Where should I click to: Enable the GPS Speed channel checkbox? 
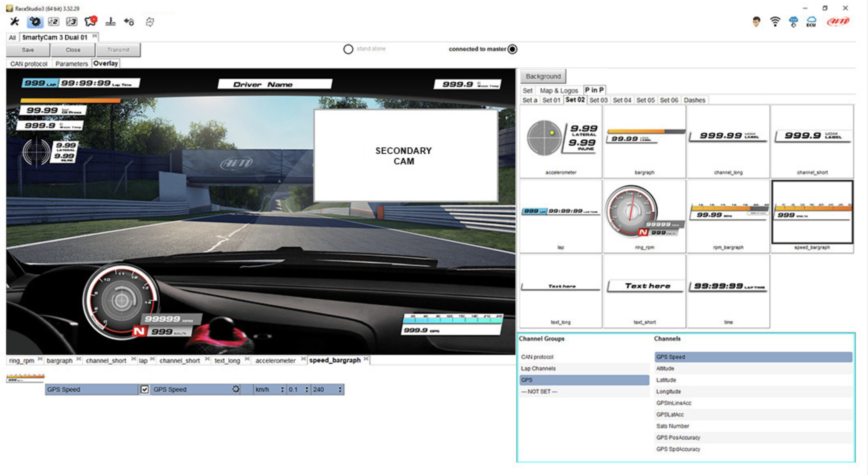coord(145,389)
